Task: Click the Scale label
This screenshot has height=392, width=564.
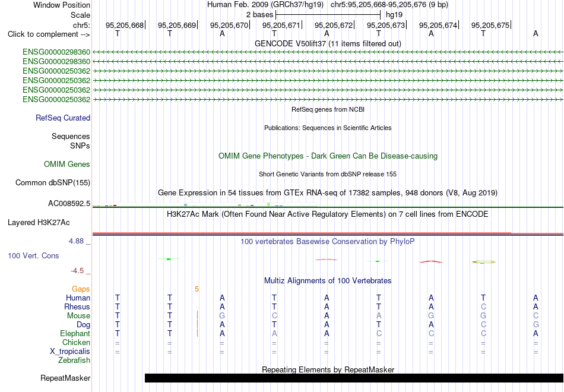Action: (x=81, y=15)
